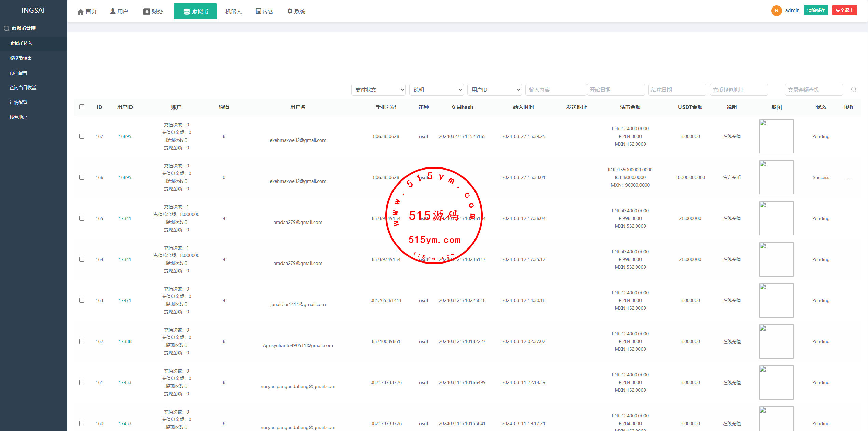Screen dimensions: 868x431
Task: Click the system gear icon in navbar
Action: click(x=290, y=11)
